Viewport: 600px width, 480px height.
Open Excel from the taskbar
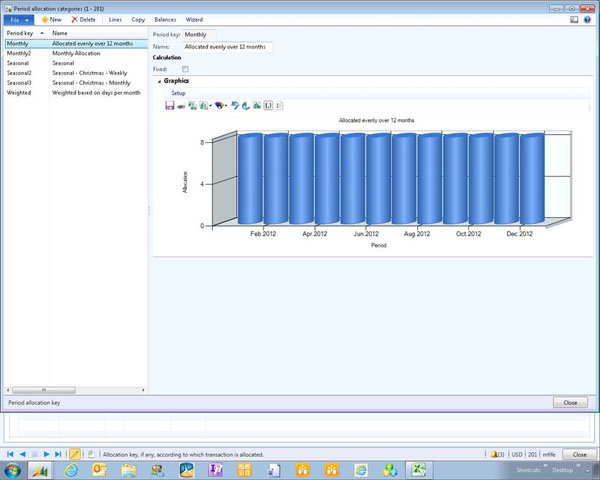pos(418,470)
